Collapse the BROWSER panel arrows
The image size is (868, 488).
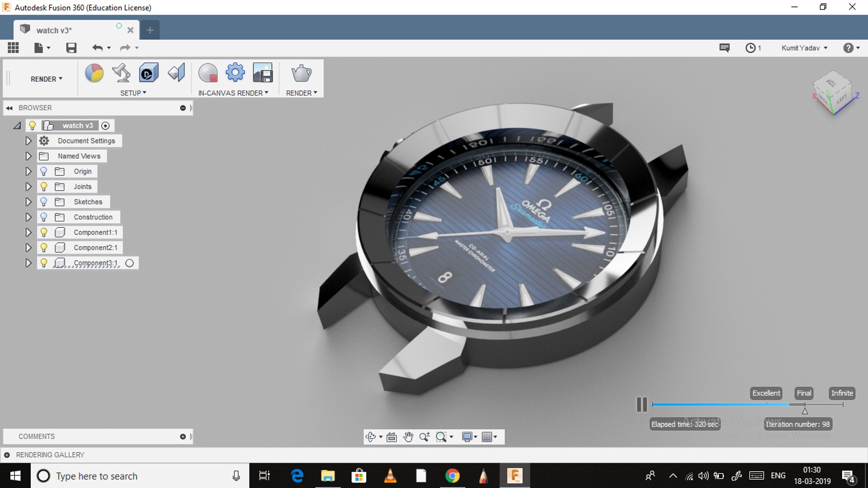point(9,108)
